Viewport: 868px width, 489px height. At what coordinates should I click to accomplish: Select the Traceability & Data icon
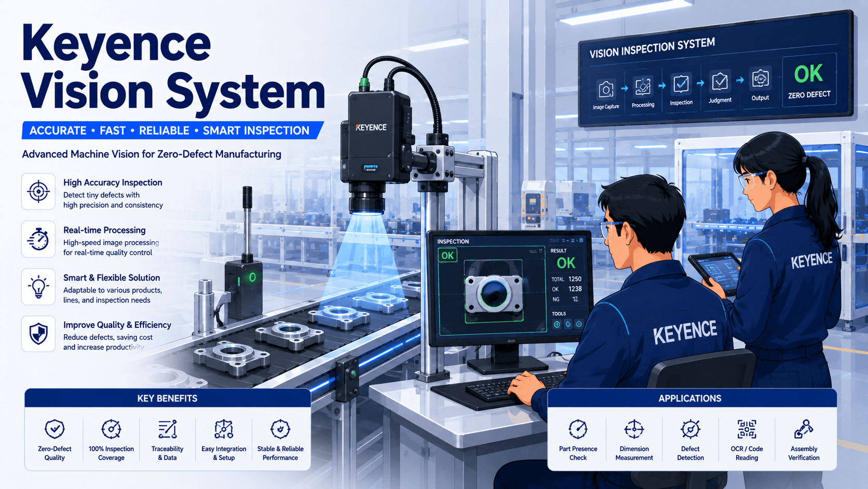pyautogui.click(x=167, y=429)
